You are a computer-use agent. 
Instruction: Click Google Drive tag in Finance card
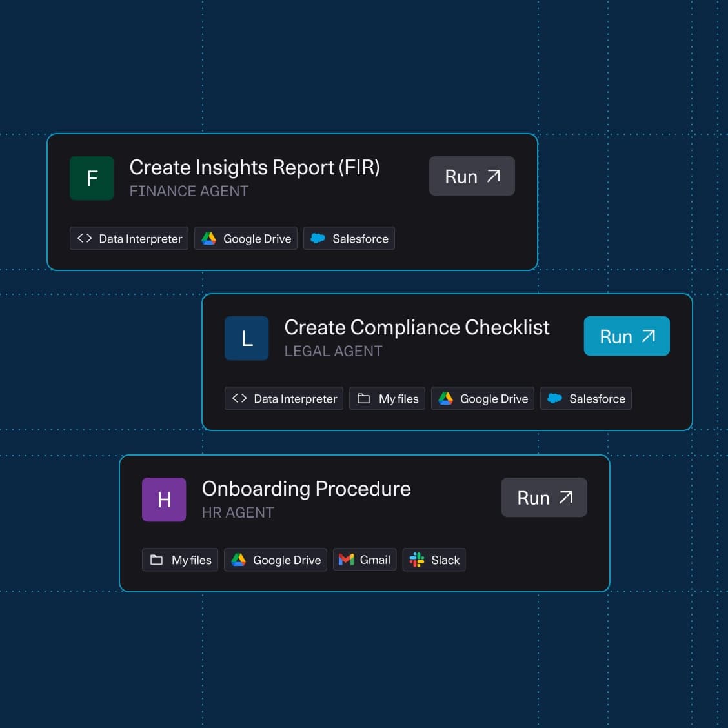coord(246,239)
